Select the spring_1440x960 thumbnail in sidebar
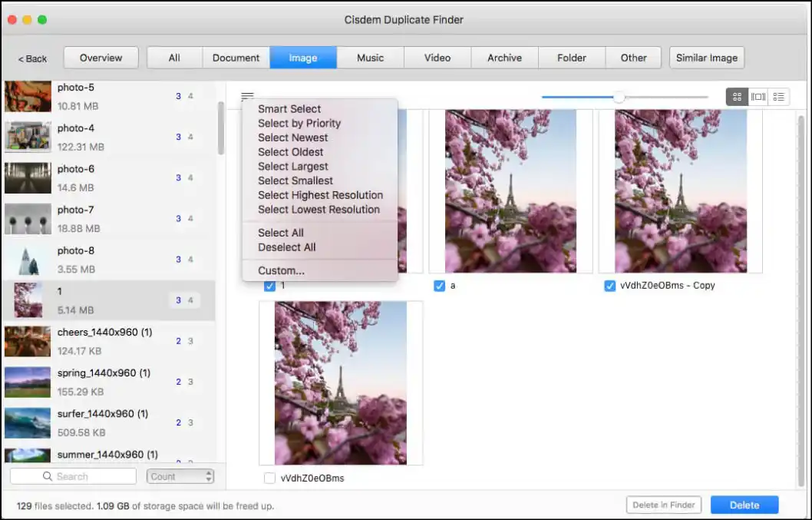Image resolution: width=812 pixels, height=520 pixels. tap(28, 382)
